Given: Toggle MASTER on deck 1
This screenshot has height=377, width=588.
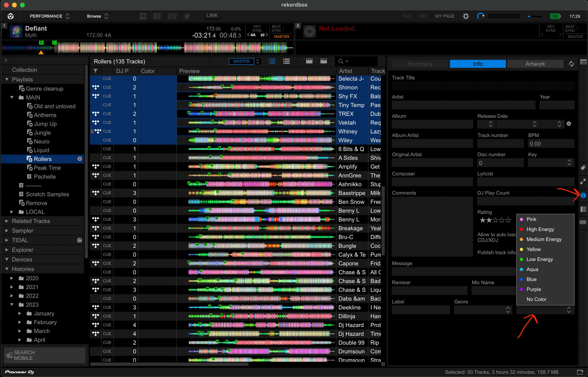Looking at the screenshot, I should tap(281, 36).
